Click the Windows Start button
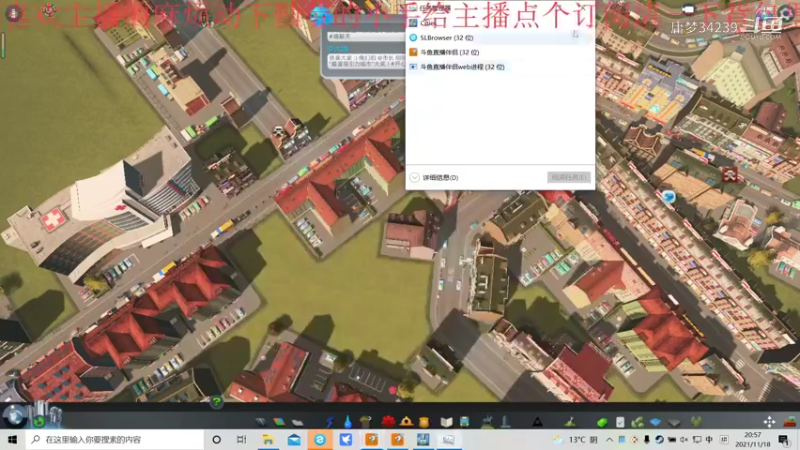 pos(13,439)
